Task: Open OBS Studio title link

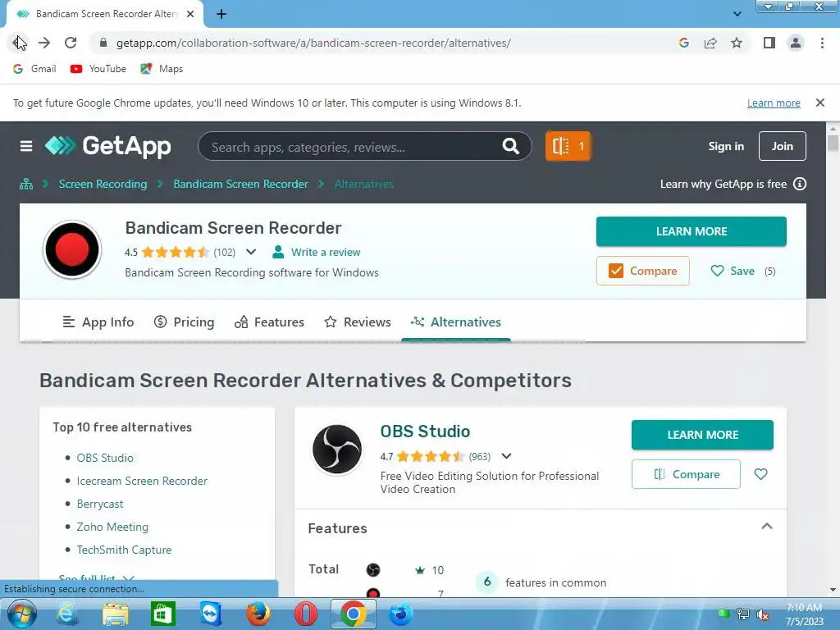Action: pyautogui.click(x=426, y=431)
